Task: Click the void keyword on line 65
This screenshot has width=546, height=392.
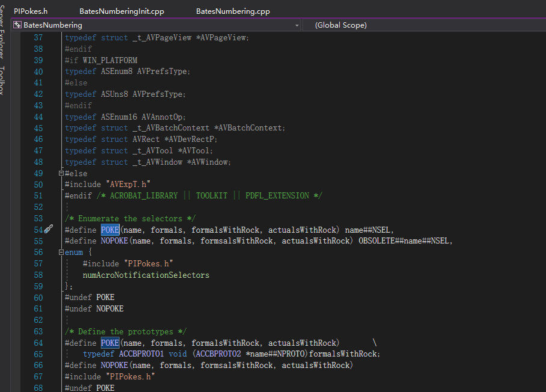Action: [x=177, y=354]
